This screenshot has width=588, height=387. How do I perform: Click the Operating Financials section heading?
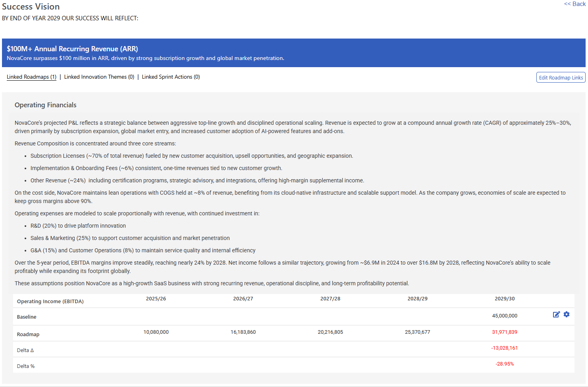point(45,105)
